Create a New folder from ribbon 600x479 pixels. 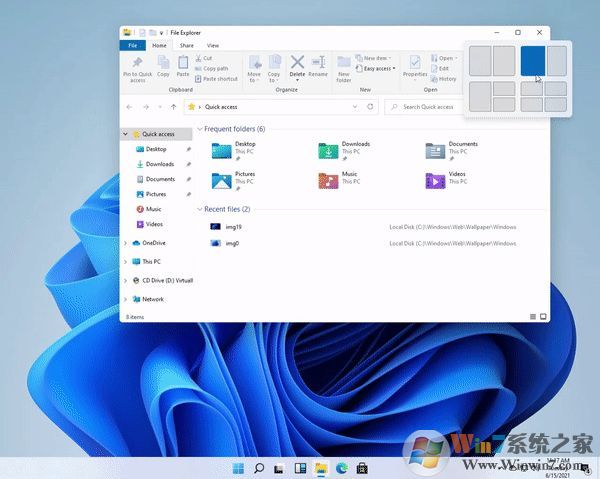click(x=344, y=69)
